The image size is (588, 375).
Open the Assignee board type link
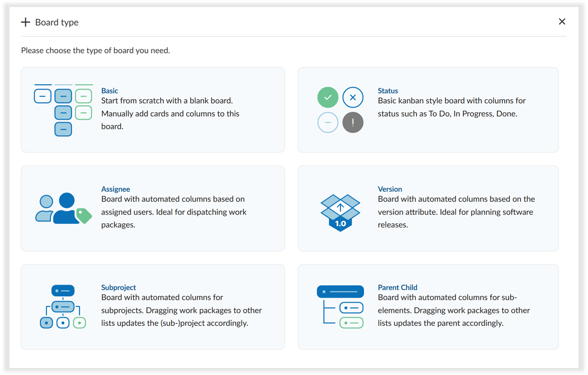tap(116, 189)
